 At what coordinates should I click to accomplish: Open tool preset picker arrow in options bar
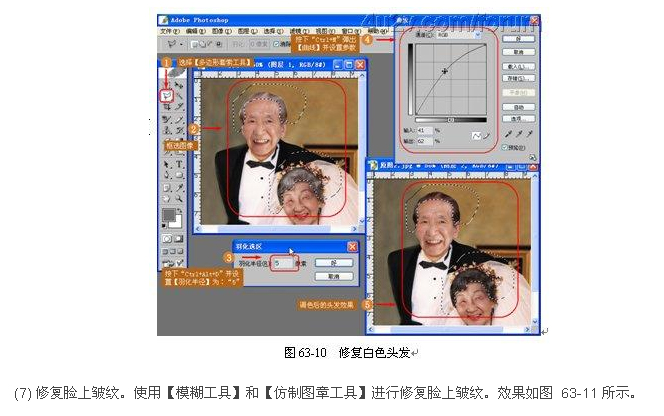click(x=182, y=44)
